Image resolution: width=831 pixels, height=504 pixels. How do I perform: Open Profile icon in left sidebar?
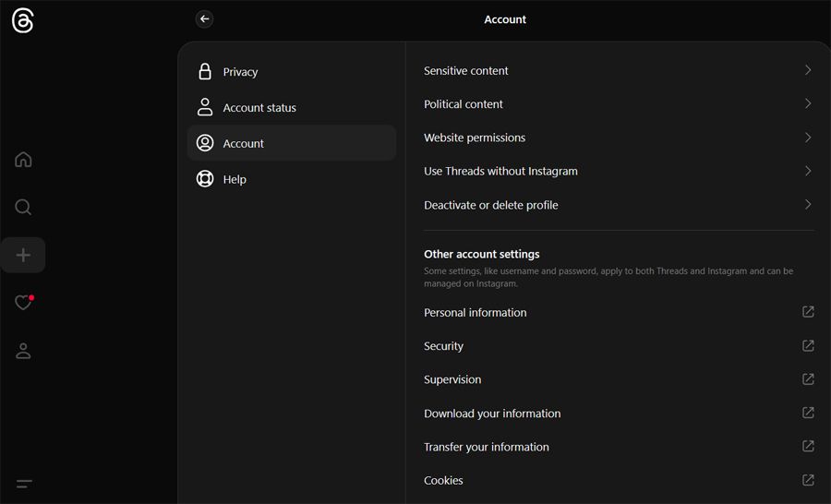point(23,351)
